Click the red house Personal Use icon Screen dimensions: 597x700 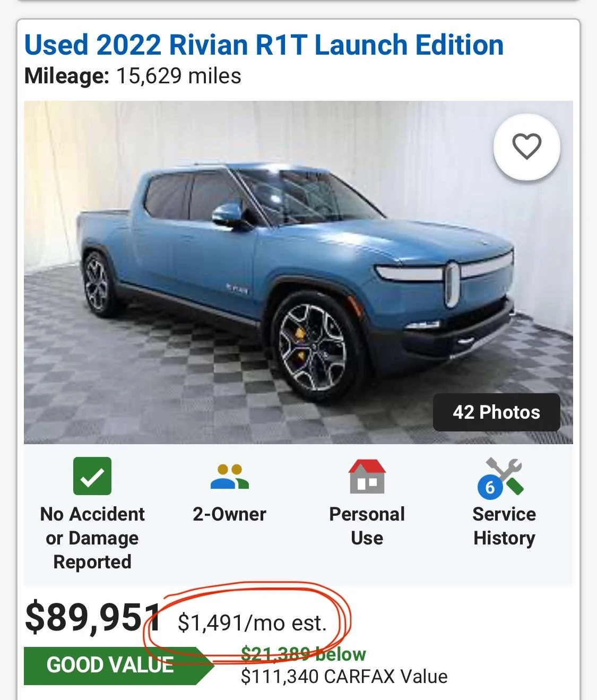click(367, 476)
